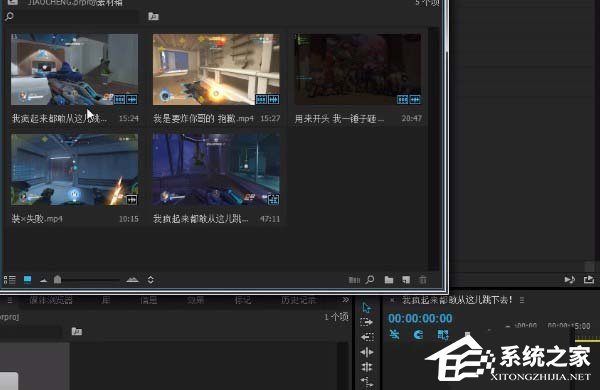Click the name label of the 15:24 clip
Screen dimensions: 600x390
pos(59,119)
